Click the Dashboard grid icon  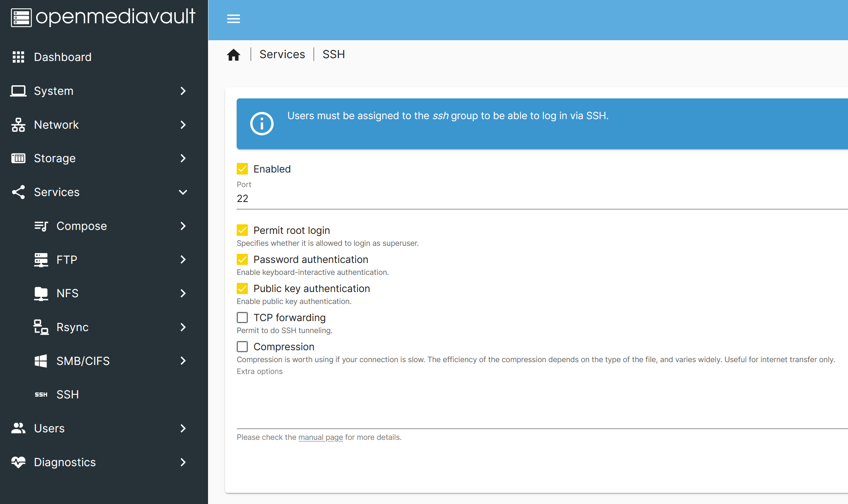point(18,57)
